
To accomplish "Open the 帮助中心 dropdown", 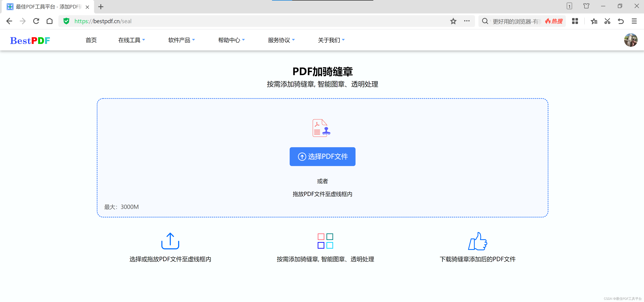I will click(x=231, y=40).
